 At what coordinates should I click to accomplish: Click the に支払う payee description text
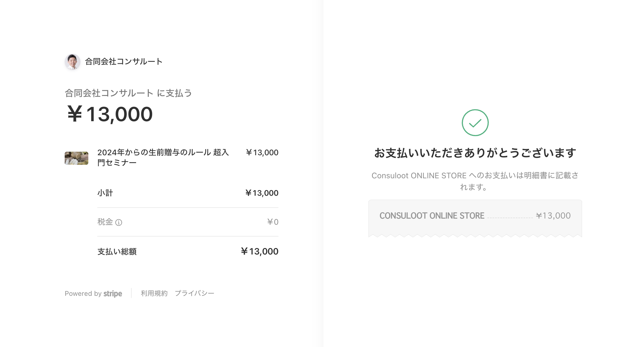point(174,93)
